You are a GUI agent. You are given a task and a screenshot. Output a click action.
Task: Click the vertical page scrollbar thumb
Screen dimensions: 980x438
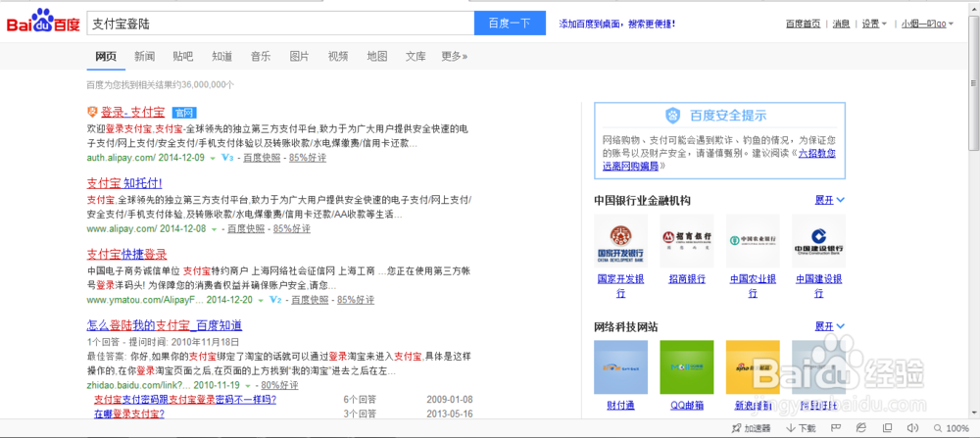pyautogui.click(x=974, y=83)
